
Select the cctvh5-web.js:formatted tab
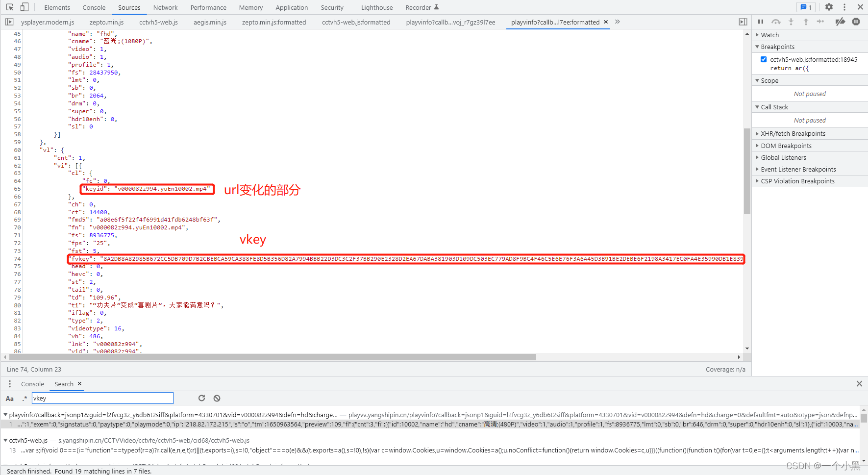coord(356,22)
